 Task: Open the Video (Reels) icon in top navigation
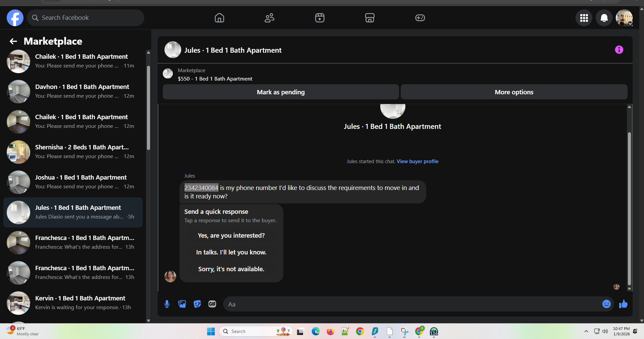(320, 18)
